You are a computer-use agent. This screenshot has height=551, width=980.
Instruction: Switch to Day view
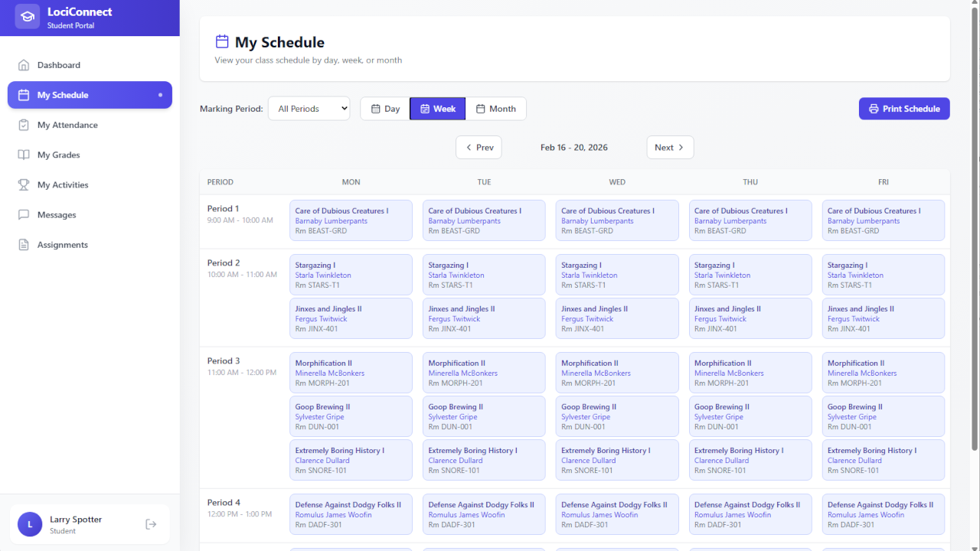pyautogui.click(x=385, y=109)
